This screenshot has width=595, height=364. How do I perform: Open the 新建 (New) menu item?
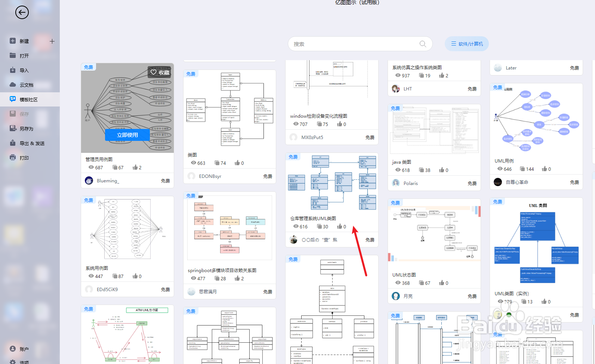[x=24, y=41]
